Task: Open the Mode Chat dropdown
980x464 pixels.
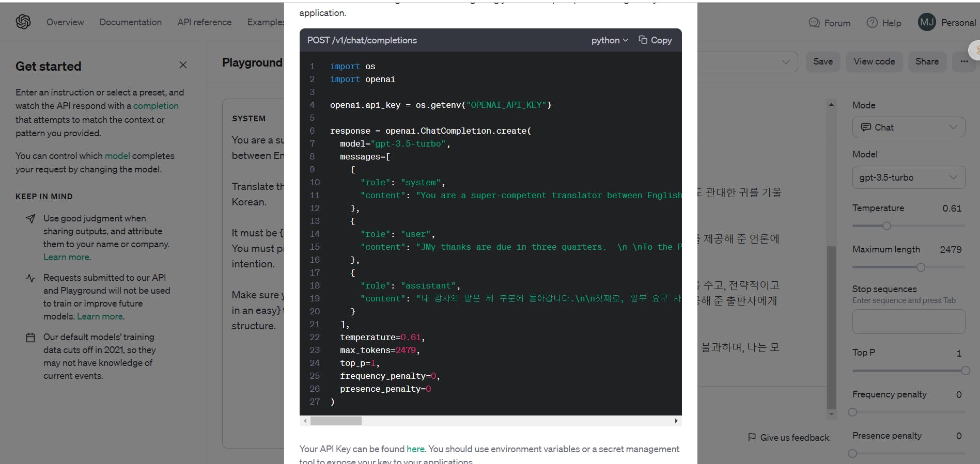Action: pyautogui.click(x=909, y=127)
